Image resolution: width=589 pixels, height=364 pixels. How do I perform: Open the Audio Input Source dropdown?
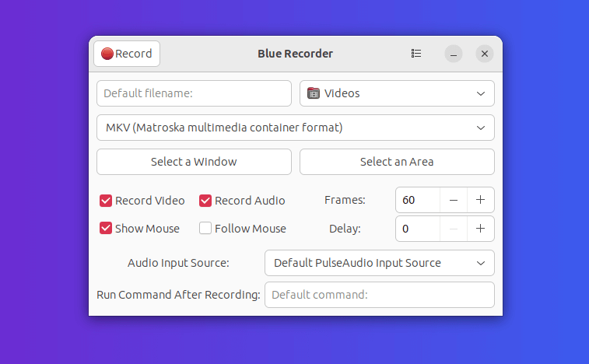[x=480, y=263]
